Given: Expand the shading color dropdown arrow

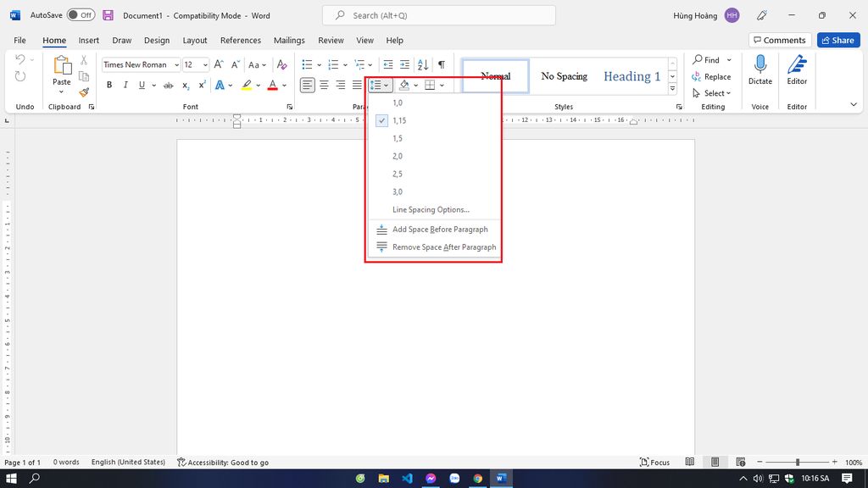Looking at the screenshot, I should [415, 86].
